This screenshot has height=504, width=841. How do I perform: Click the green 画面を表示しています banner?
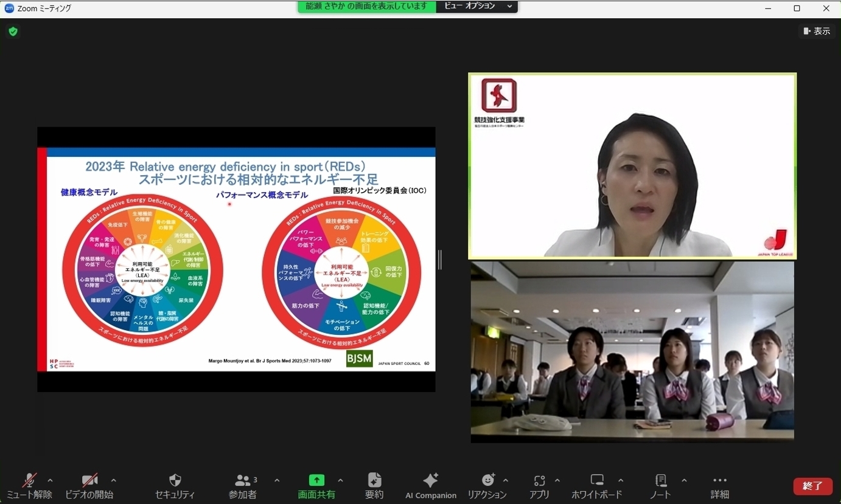(367, 6)
